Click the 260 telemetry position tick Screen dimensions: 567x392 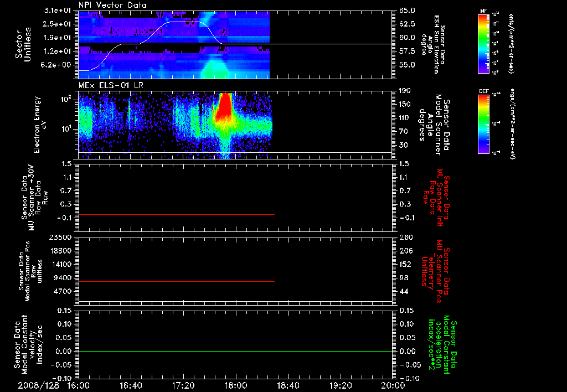405,237
